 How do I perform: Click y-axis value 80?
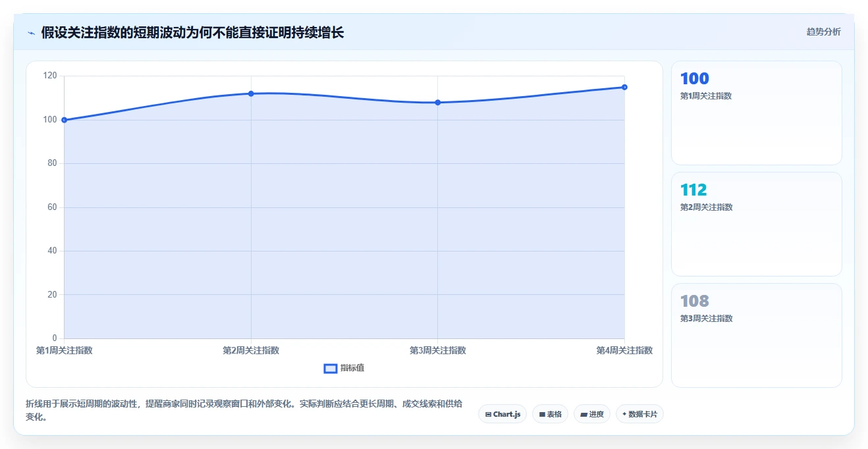point(52,163)
